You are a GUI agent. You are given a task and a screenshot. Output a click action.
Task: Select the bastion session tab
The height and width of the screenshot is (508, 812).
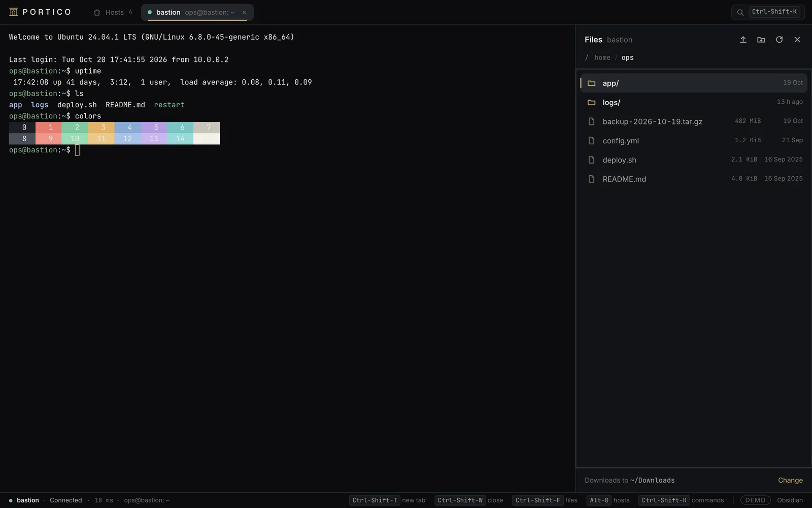[197, 12]
